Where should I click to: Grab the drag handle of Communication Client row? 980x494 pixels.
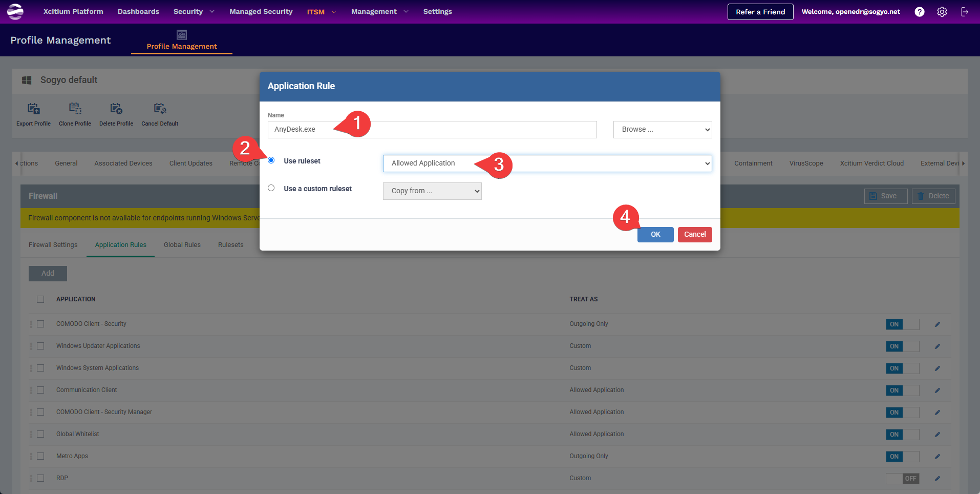point(31,390)
